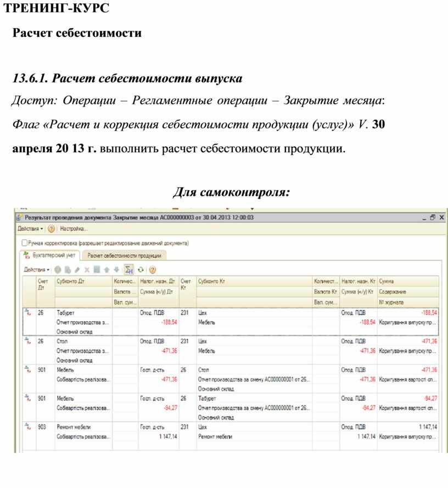
Task: Click the add record icon in table toolbar
Action: tap(58, 270)
